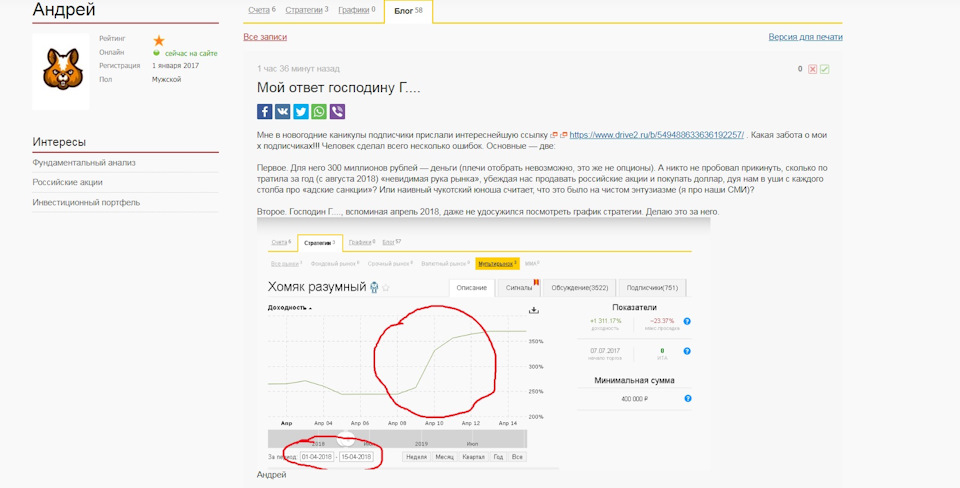Share the post via WhatsApp
This screenshot has height=488, width=960.
[x=318, y=112]
